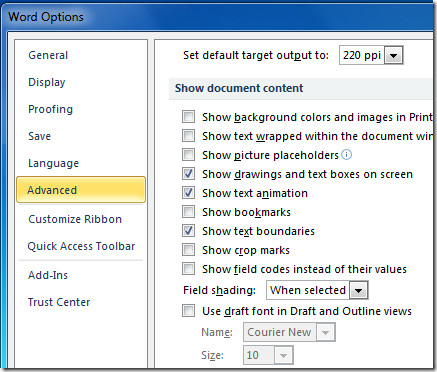Enable Show crop marks checkbox

click(188, 250)
